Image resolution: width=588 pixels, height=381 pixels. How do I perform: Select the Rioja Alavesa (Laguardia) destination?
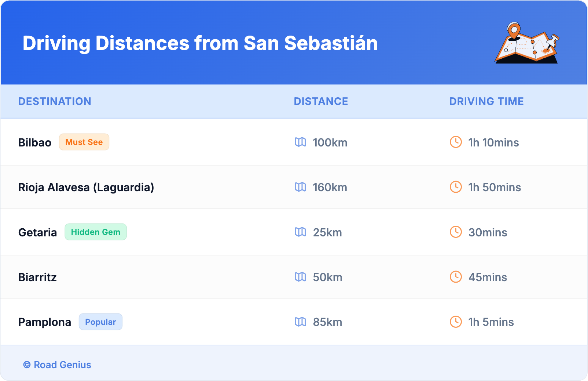point(86,187)
